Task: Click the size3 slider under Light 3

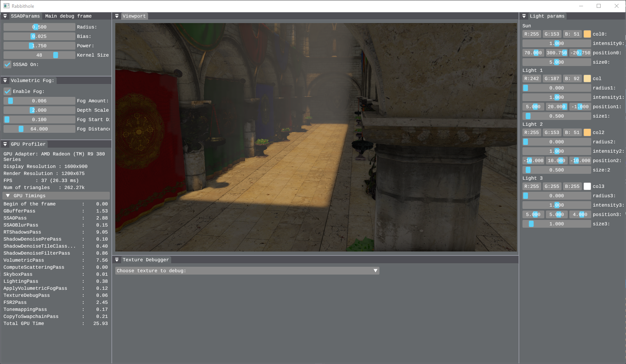Action: coord(556,224)
